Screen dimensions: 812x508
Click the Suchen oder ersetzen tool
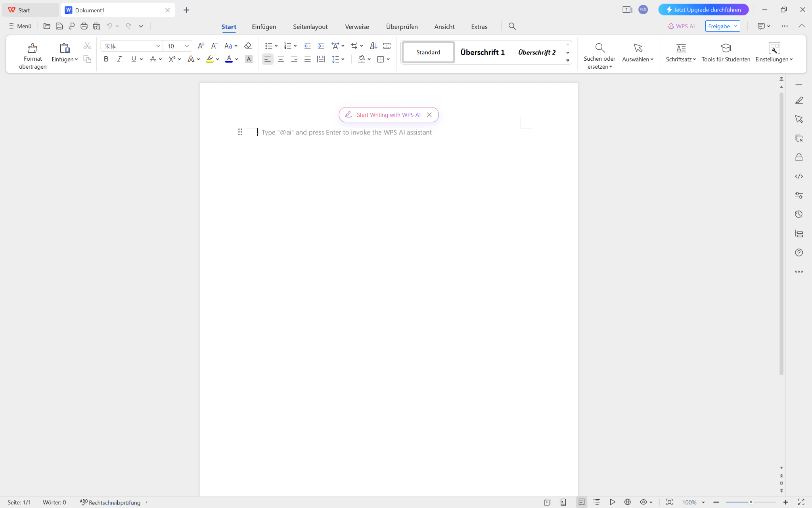[x=599, y=54]
